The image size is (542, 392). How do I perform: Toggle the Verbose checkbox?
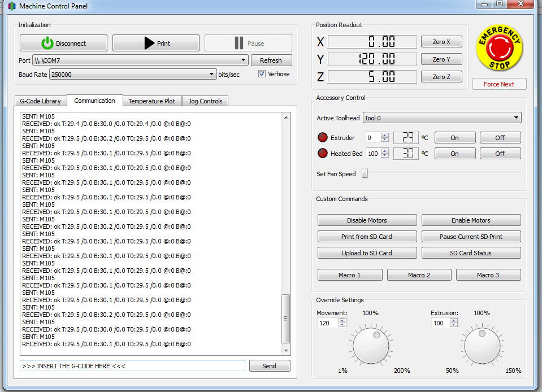(262, 74)
